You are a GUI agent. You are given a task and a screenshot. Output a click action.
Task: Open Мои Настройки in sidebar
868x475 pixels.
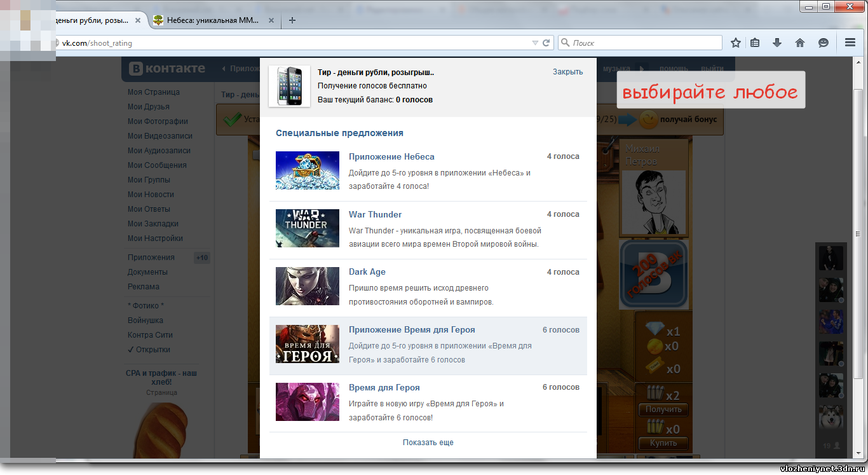click(155, 238)
